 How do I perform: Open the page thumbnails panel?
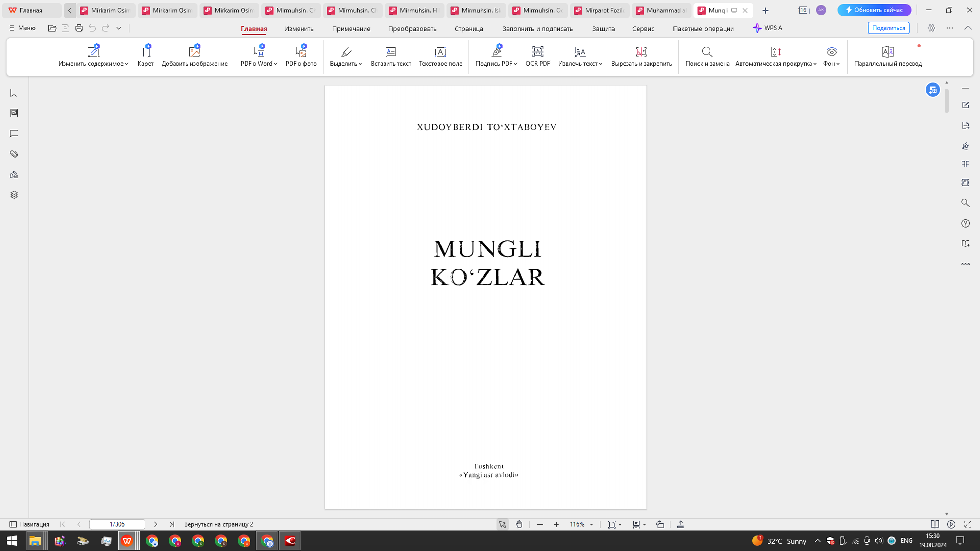14,113
